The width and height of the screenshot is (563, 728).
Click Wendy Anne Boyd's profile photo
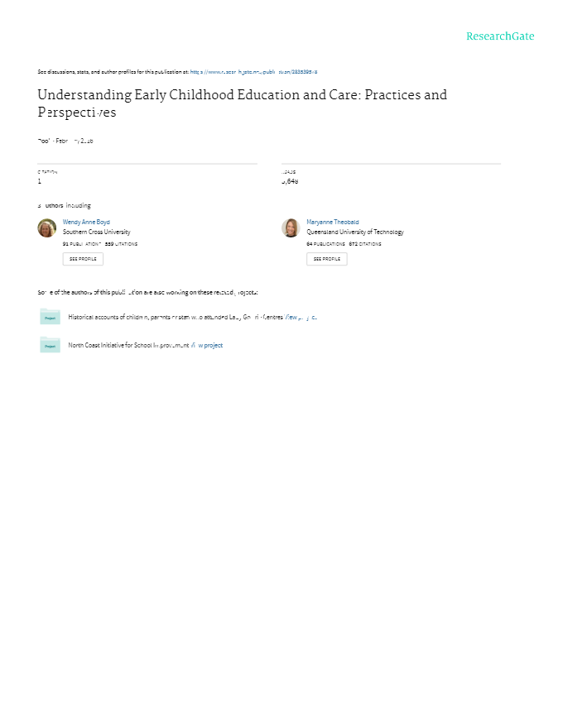(47, 228)
